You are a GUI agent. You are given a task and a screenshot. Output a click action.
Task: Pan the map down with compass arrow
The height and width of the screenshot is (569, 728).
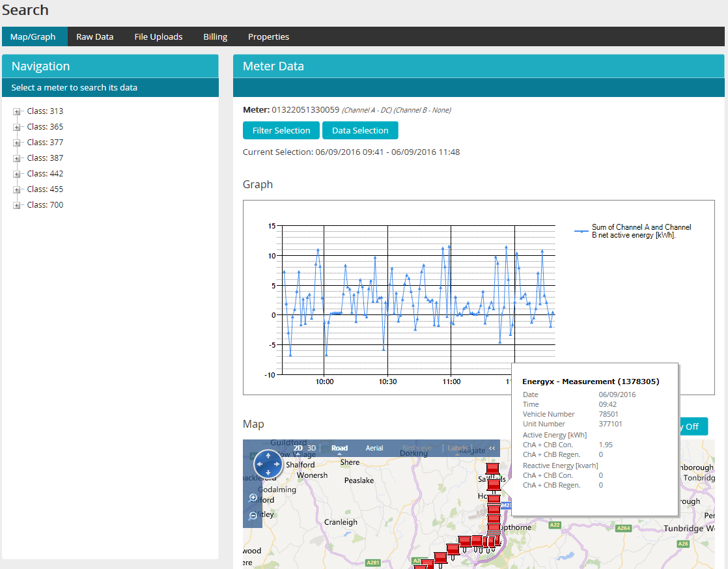pyautogui.click(x=268, y=473)
